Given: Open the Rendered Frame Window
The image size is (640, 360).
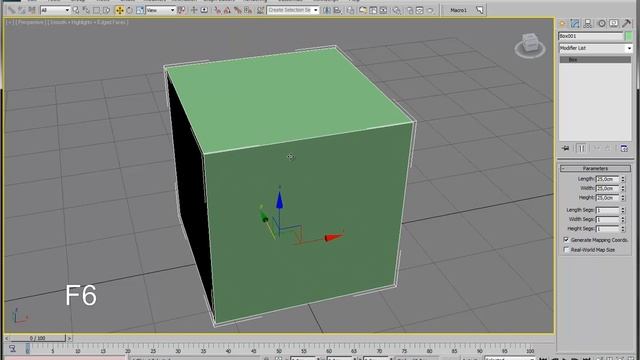Looking at the screenshot, I should [420, 10].
